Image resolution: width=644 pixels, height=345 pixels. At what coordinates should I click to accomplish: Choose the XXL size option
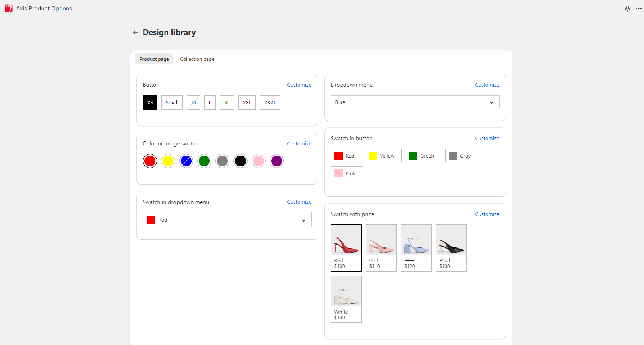(x=247, y=102)
